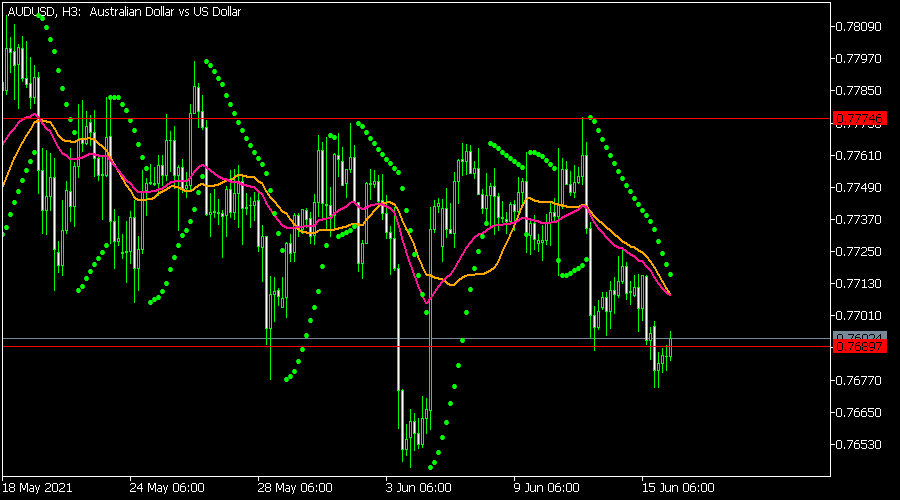Select the lower red horizontal line at 0.76897
900x500 pixels.
(x=417, y=347)
